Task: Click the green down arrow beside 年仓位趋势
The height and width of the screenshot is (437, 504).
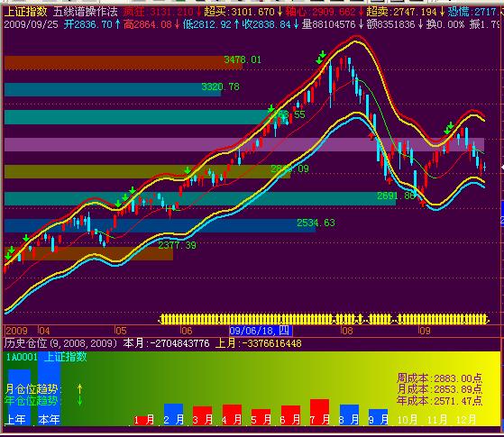Action: (79, 401)
